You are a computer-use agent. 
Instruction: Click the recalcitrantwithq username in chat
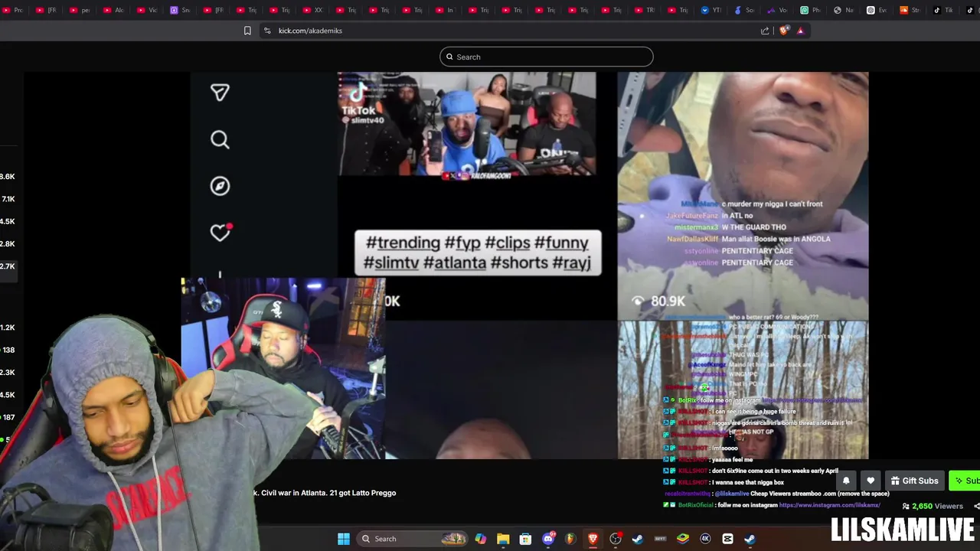[x=688, y=494]
